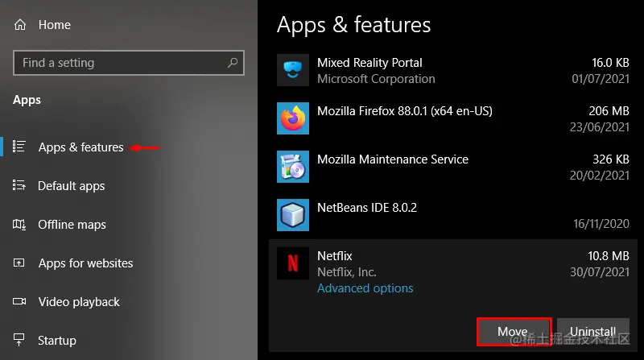Click the Apps sidebar heading
Viewport: 644px width, 360px height.
coord(27,100)
